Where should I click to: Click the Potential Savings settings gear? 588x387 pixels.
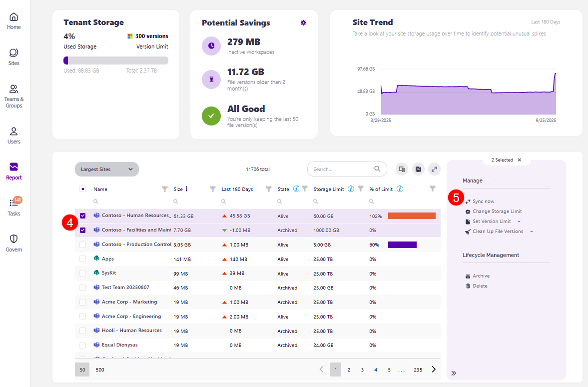pos(303,22)
